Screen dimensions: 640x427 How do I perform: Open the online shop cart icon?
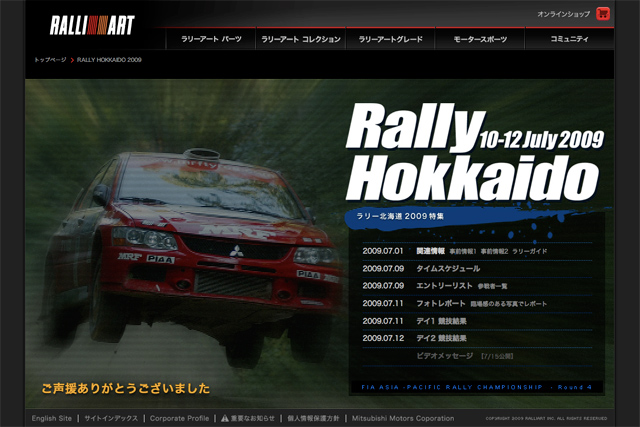coord(603,13)
